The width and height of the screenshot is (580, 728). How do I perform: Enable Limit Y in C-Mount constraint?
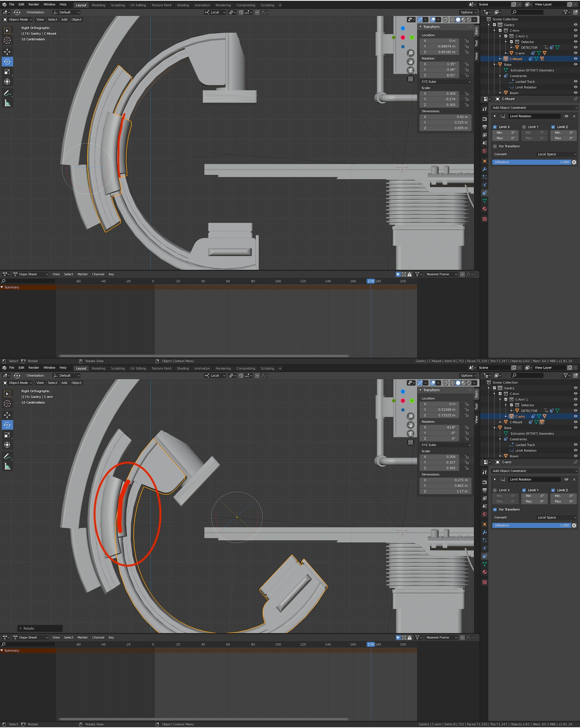tap(524, 127)
